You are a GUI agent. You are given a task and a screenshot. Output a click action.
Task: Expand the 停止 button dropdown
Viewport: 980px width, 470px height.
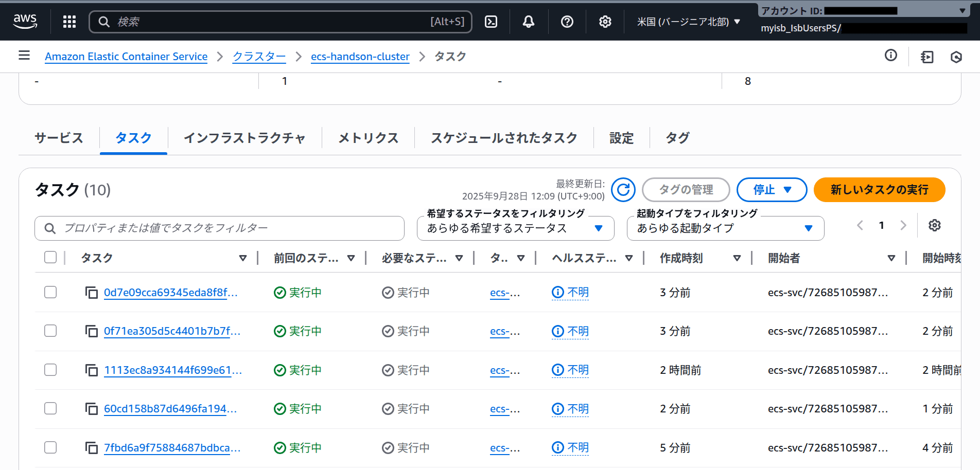pyautogui.click(x=786, y=190)
